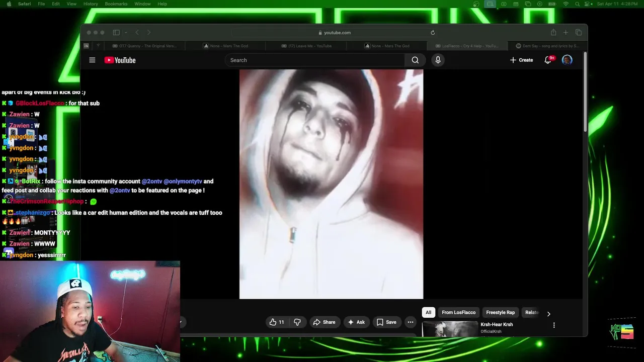Show Safari tab overview icon
644x362 pixels.
(579, 33)
